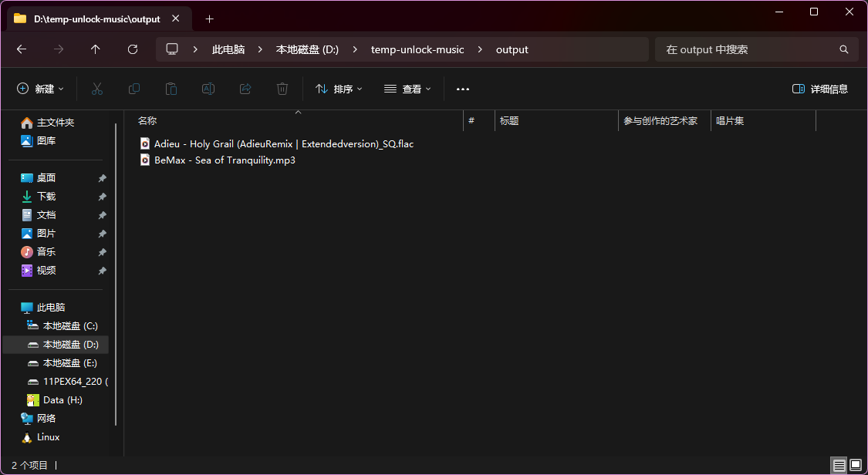
Task: Add a new tab with plus button
Action: tap(209, 19)
